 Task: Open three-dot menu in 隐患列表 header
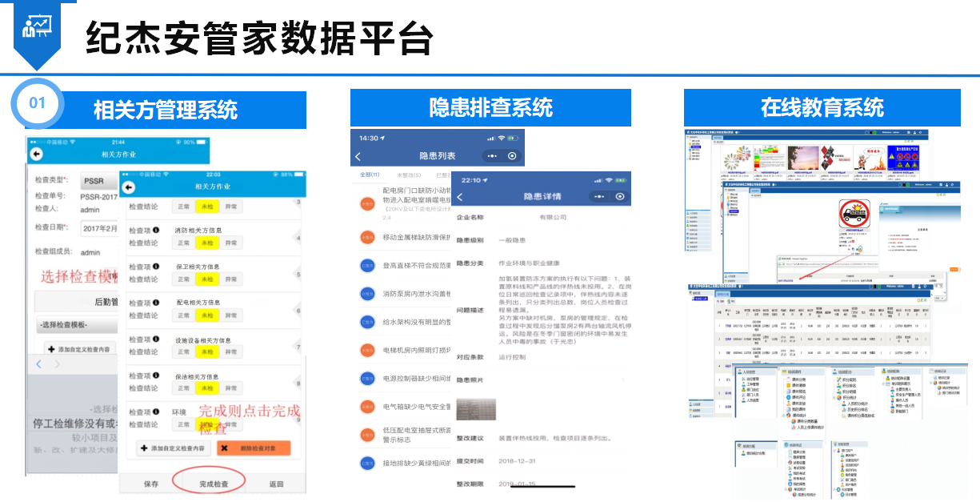491,156
